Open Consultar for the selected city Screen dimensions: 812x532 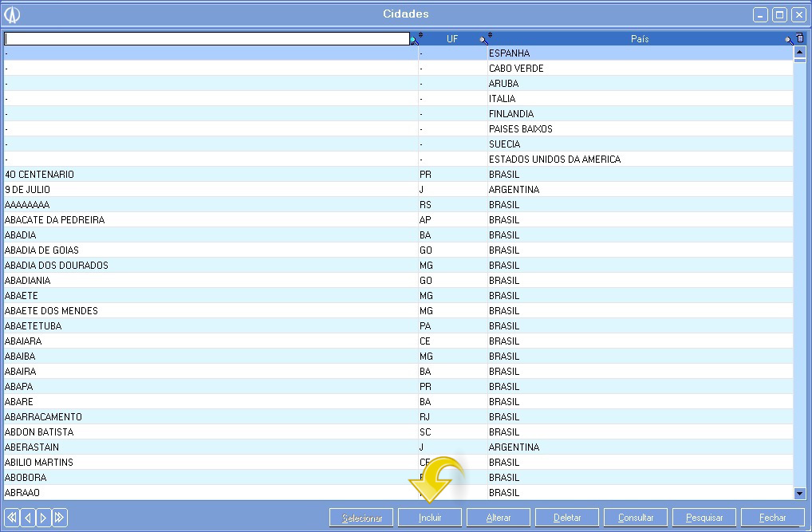pos(636,518)
